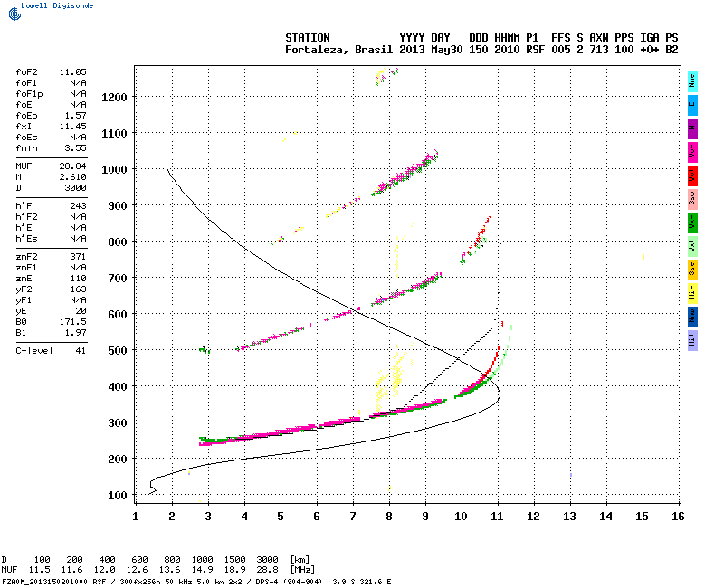Select the zmF2 value 371
Screen dimensions: 724x588
(x=78, y=257)
